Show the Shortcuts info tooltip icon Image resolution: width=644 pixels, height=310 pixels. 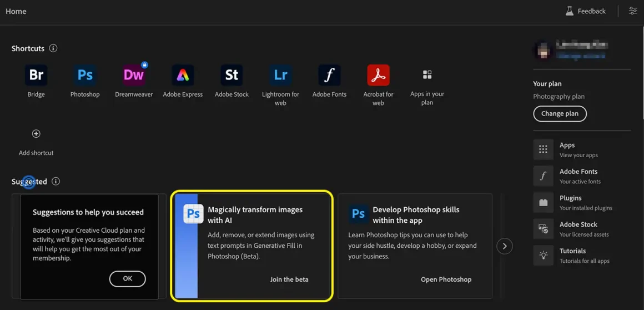point(53,48)
